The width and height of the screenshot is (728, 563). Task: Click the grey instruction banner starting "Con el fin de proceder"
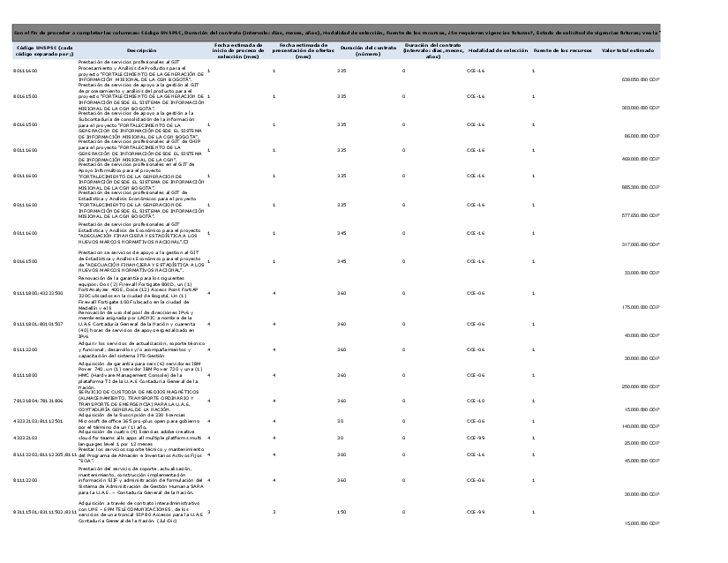pyautogui.click(x=336, y=33)
